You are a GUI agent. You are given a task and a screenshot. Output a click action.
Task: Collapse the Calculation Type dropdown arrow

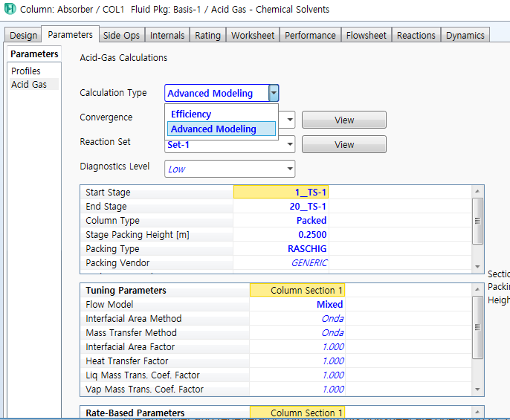[x=274, y=94]
